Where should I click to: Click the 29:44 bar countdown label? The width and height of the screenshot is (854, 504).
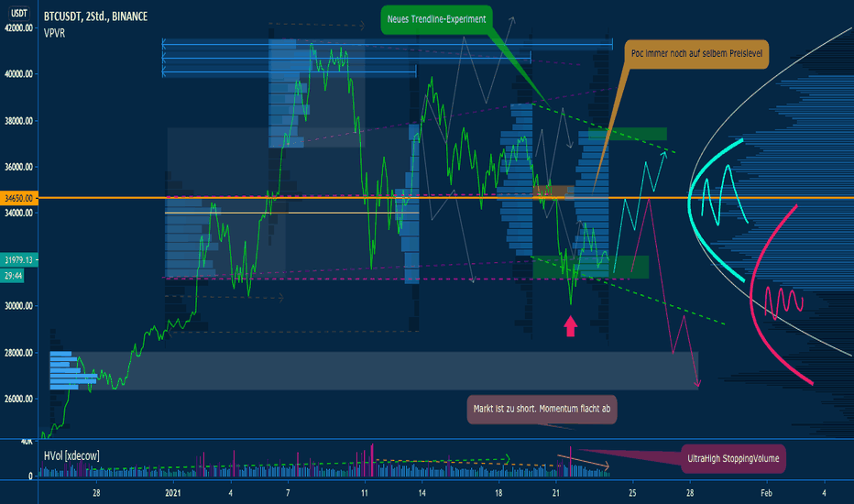coord(13,276)
